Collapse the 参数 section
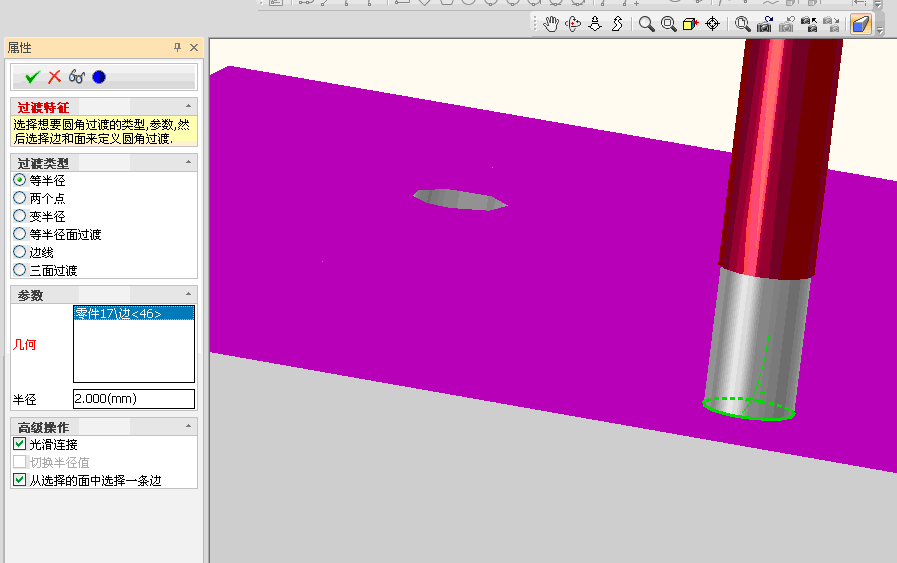The image size is (897, 563). (188, 295)
